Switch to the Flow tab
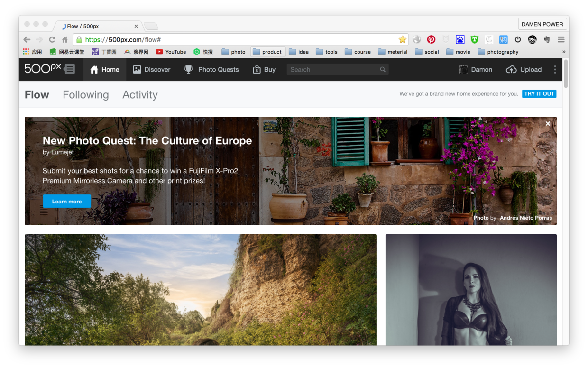The width and height of the screenshot is (588, 368). 37,94
